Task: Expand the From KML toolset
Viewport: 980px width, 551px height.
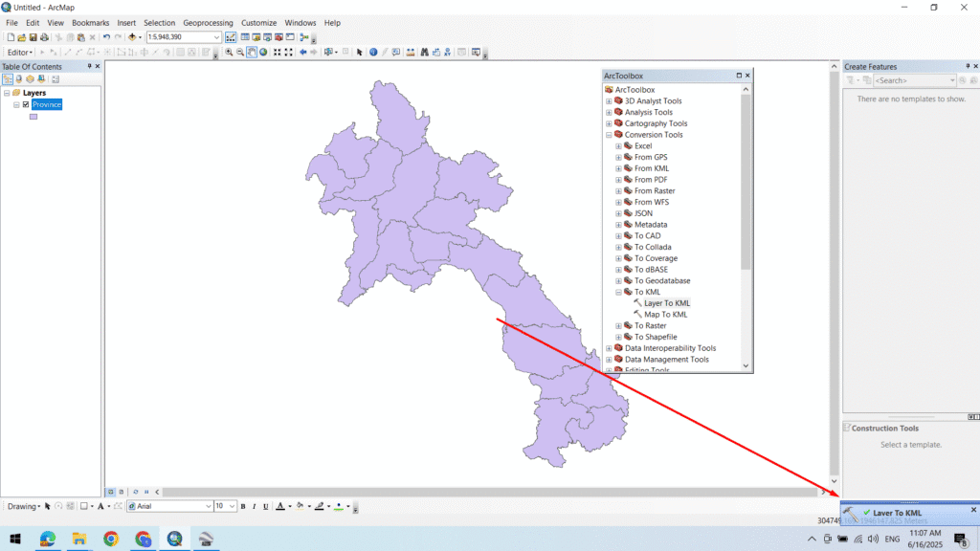Action: point(619,168)
